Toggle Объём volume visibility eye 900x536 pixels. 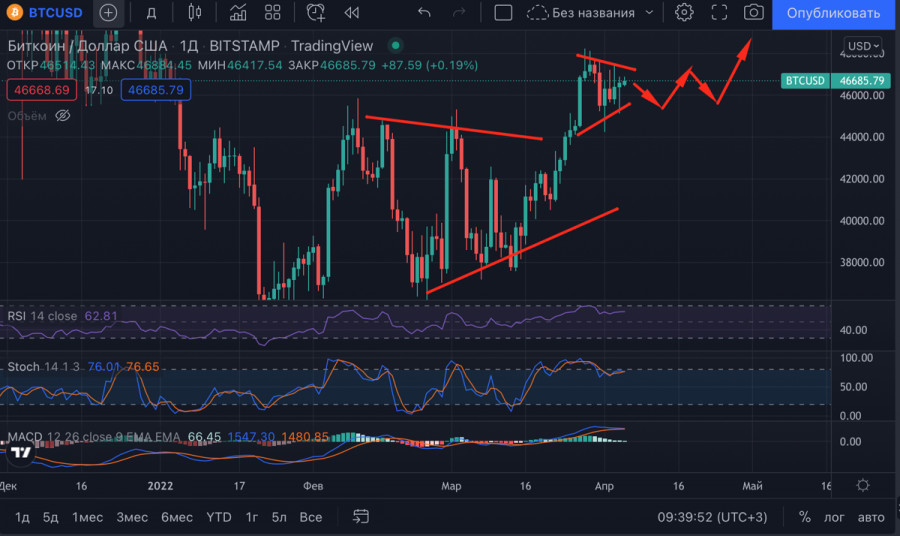click(x=63, y=116)
